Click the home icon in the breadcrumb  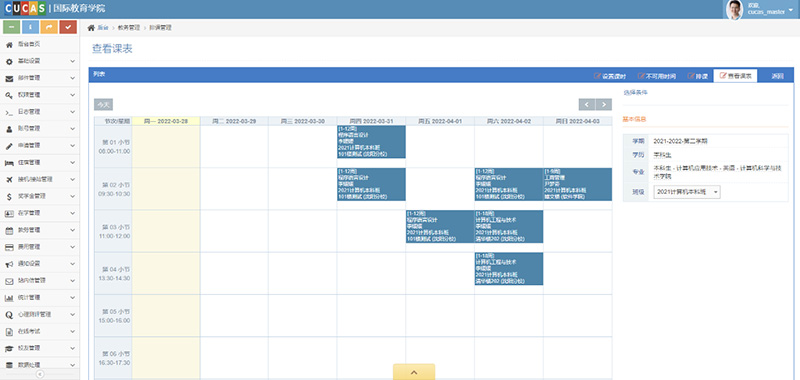91,28
